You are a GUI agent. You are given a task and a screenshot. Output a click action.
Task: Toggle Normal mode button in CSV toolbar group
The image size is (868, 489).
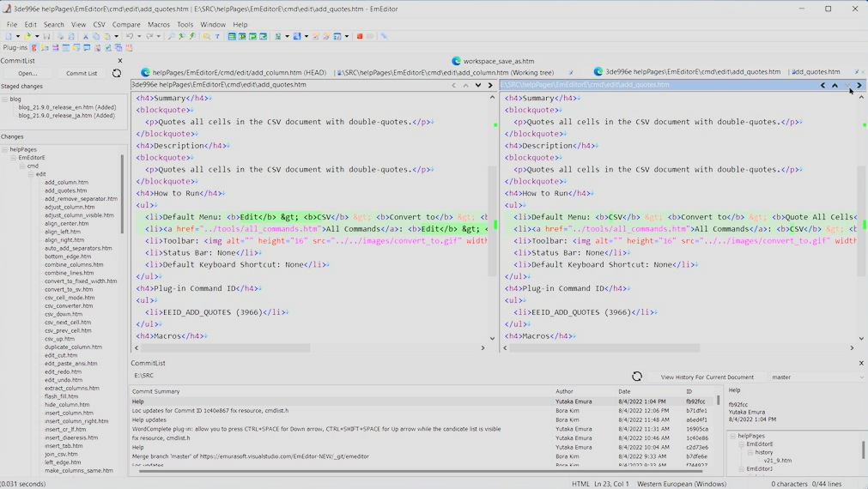(232, 36)
